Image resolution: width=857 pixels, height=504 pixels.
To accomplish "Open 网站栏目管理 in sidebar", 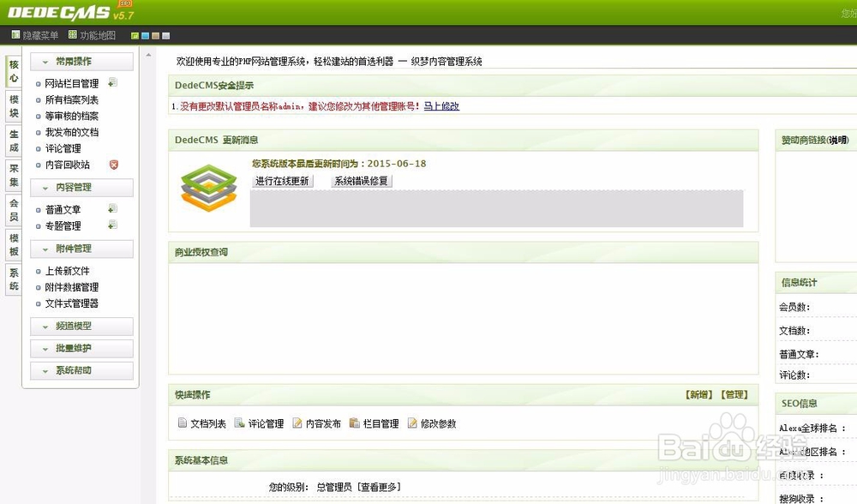I will click(72, 84).
